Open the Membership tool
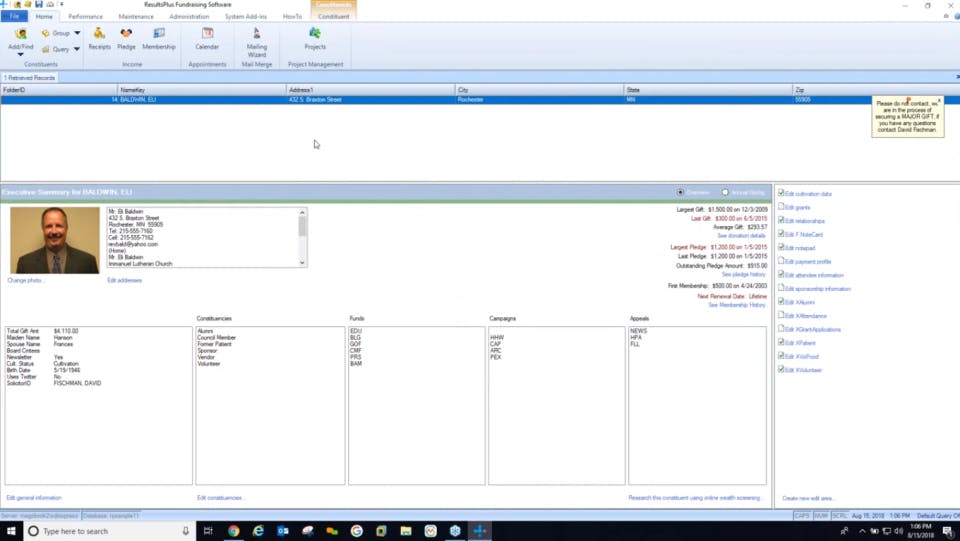 [x=159, y=38]
